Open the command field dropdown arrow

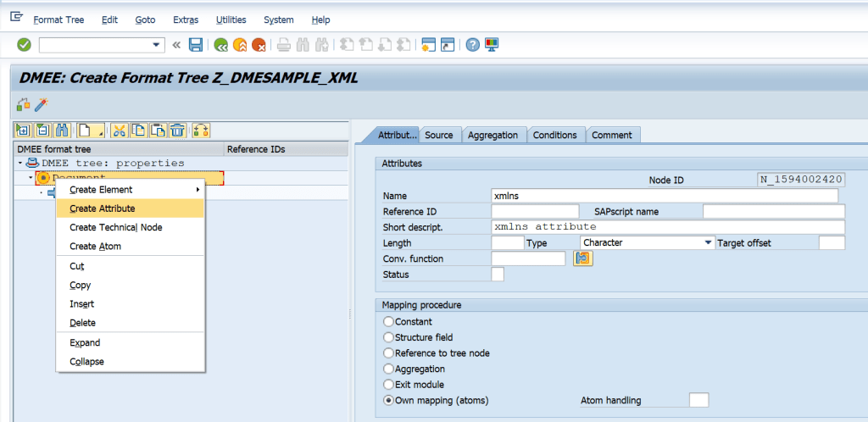tap(157, 45)
